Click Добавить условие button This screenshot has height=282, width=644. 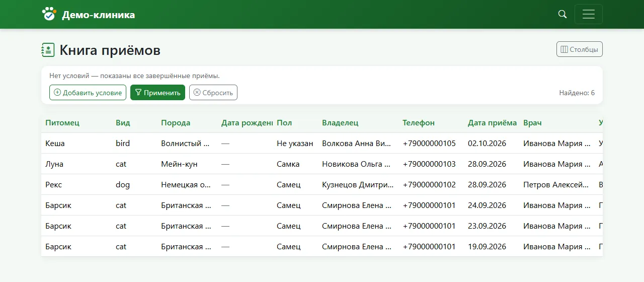pyautogui.click(x=88, y=93)
